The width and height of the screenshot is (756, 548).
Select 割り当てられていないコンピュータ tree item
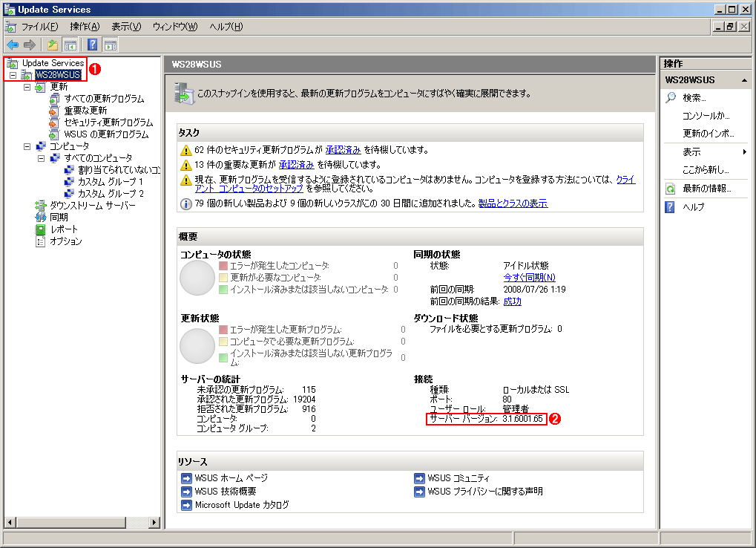click(x=119, y=170)
